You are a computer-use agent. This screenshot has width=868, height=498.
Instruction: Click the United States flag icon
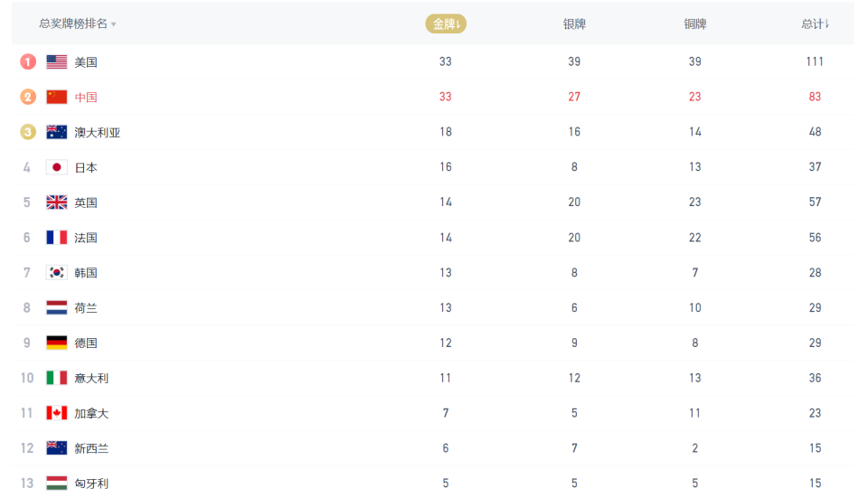(57, 61)
